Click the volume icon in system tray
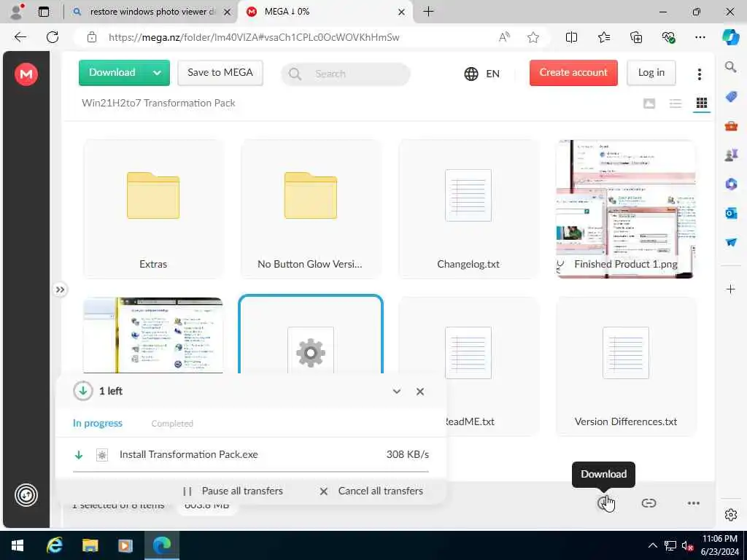 point(686,545)
